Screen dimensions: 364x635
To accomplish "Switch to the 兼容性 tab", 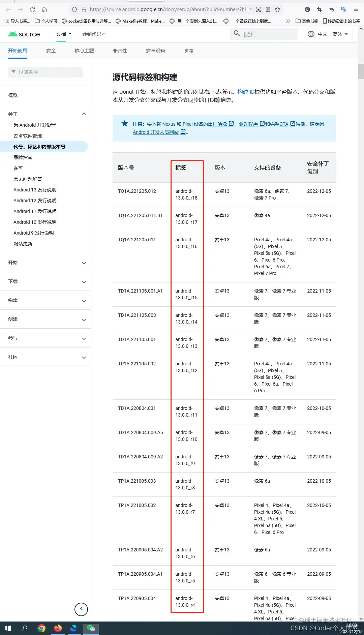I will (x=120, y=51).
